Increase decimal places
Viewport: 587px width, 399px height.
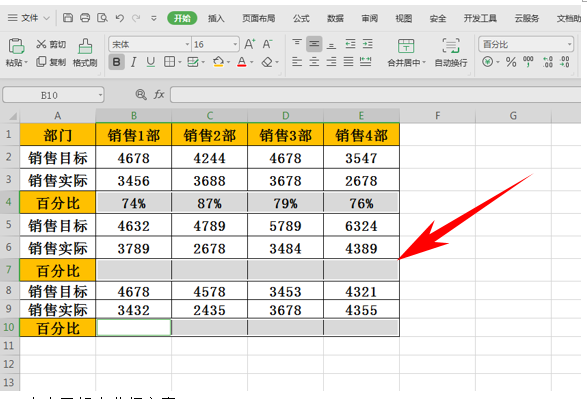click(548, 62)
